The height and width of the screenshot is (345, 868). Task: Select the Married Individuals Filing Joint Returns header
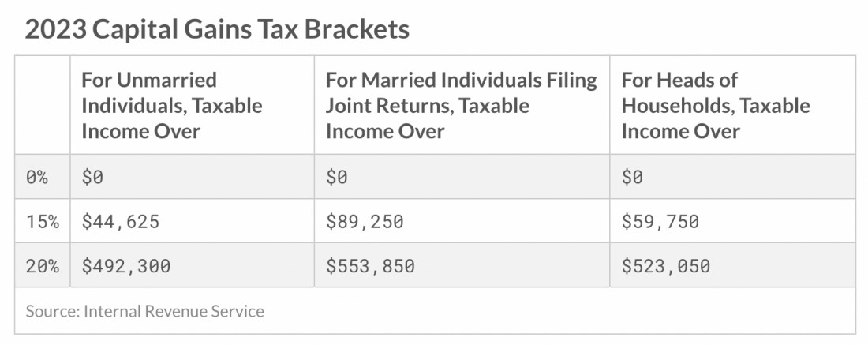point(461,105)
